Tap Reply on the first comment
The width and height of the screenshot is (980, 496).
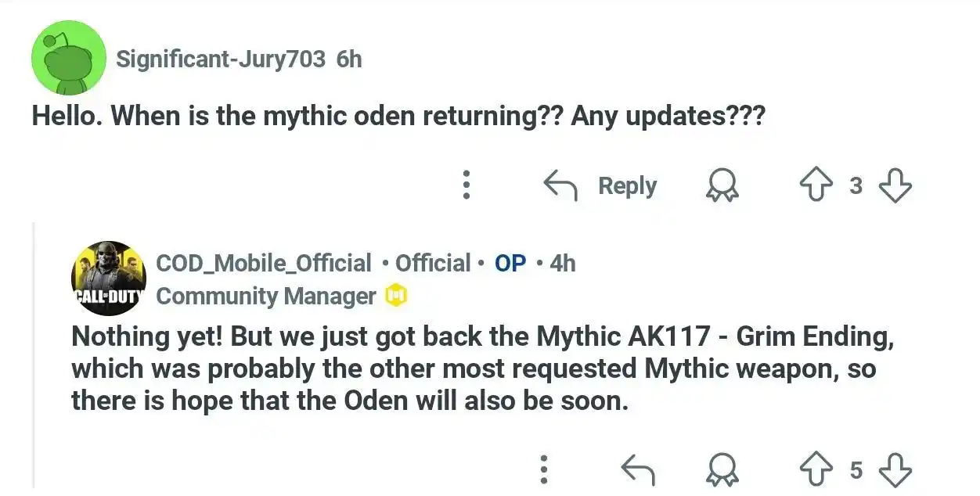[627, 185]
